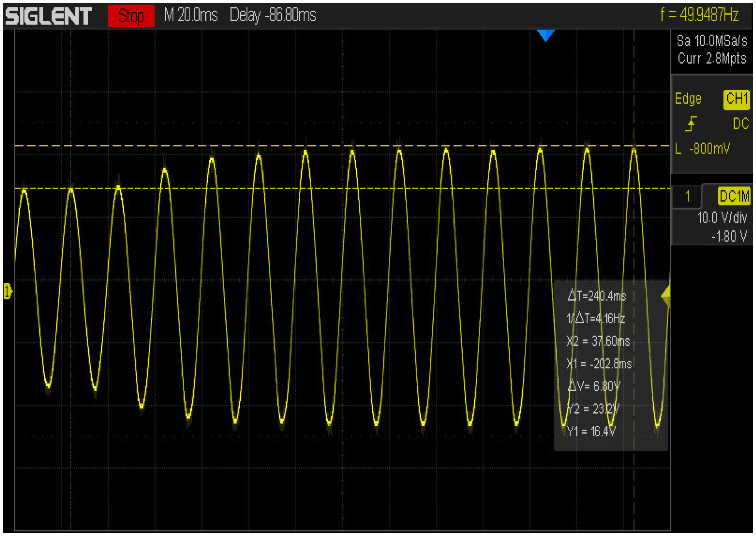Click the channel 1 ground level marker
Screen dimensions: 756x536
[x=7, y=291]
